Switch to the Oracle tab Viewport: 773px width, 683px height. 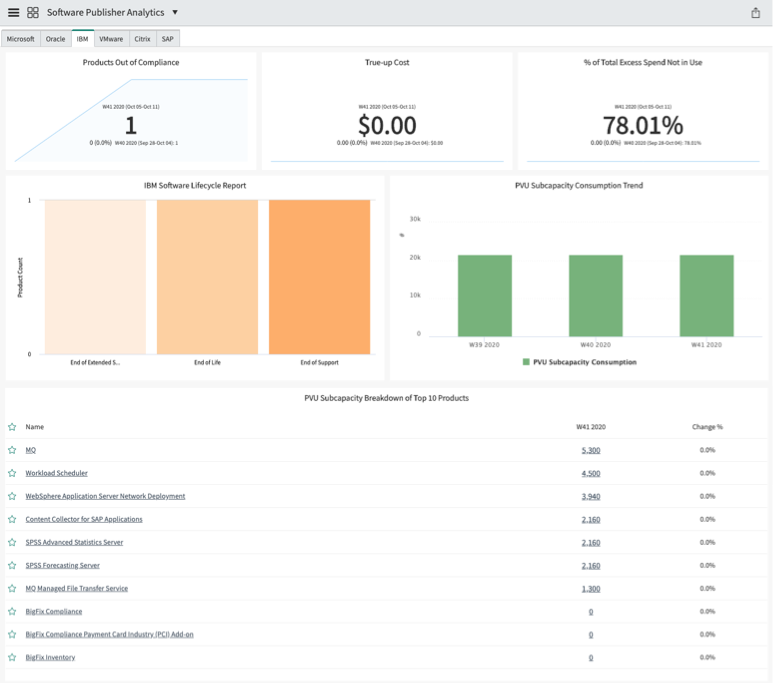coord(55,39)
